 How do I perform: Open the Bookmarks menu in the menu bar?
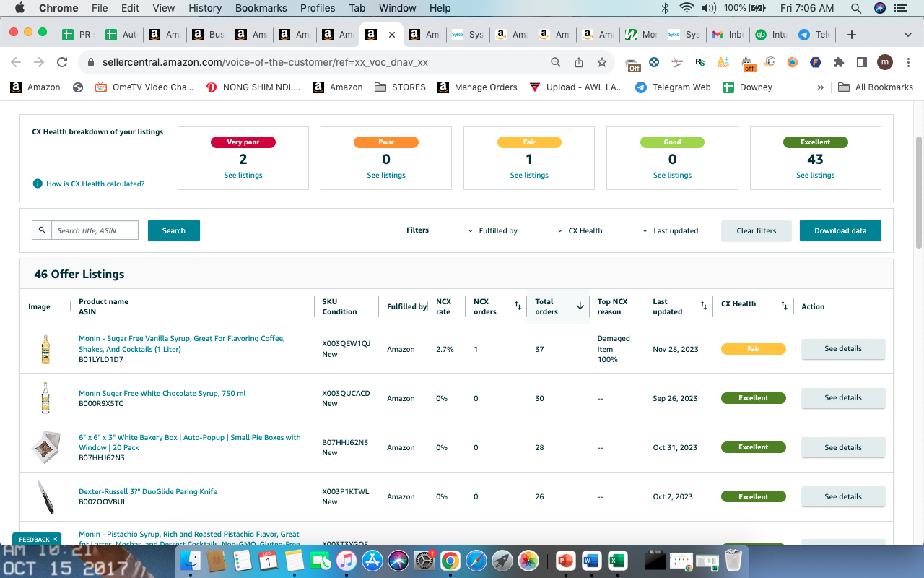pyautogui.click(x=261, y=8)
